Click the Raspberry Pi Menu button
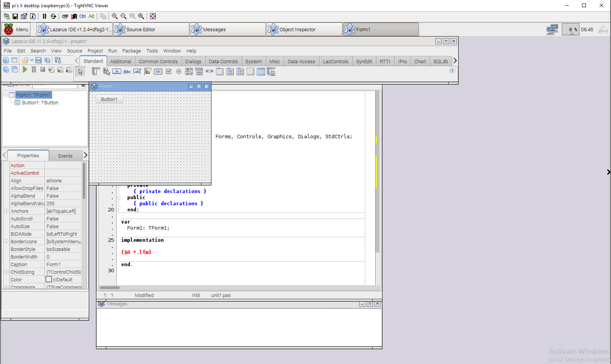611x364 pixels. click(16, 29)
